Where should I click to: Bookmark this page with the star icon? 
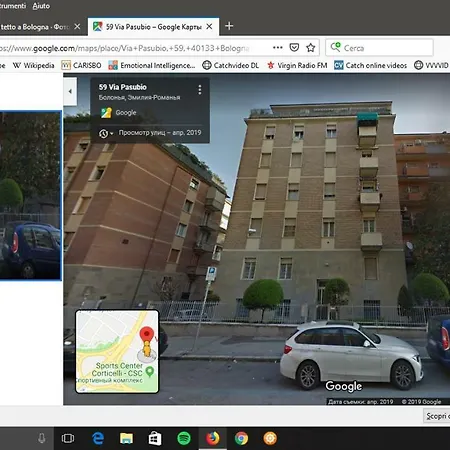(311, 48)
